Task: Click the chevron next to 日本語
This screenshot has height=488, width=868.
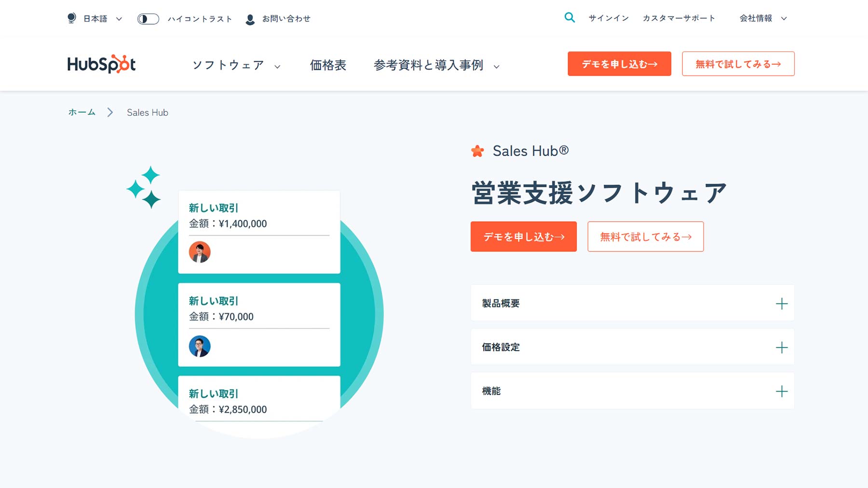Action: click(119, 19)
